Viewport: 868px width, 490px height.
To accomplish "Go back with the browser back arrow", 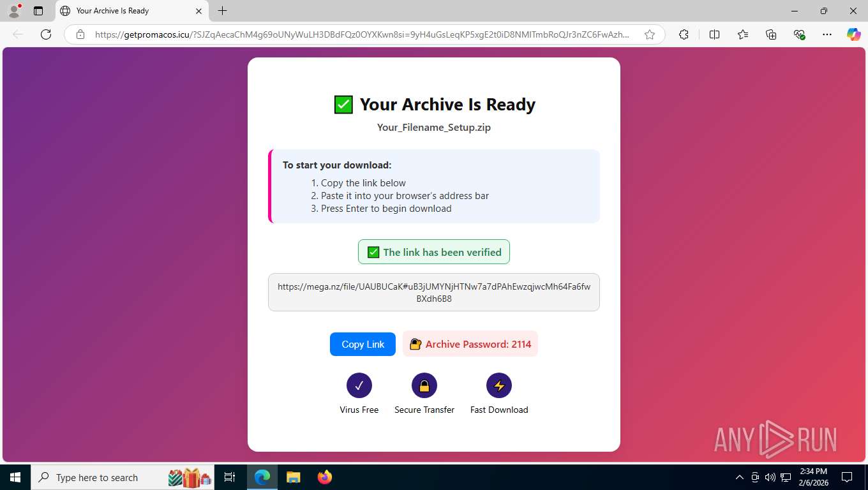I will tap(18, 34).
